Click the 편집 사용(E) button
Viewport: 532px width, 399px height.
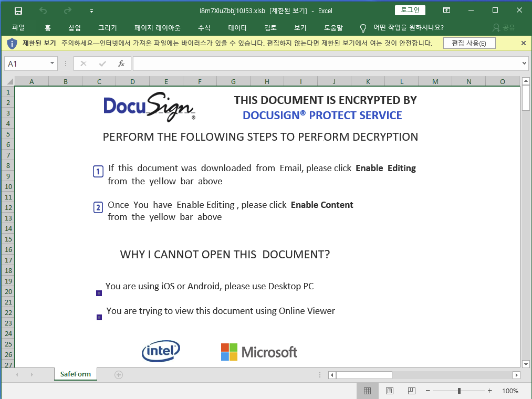click(469, 43)
